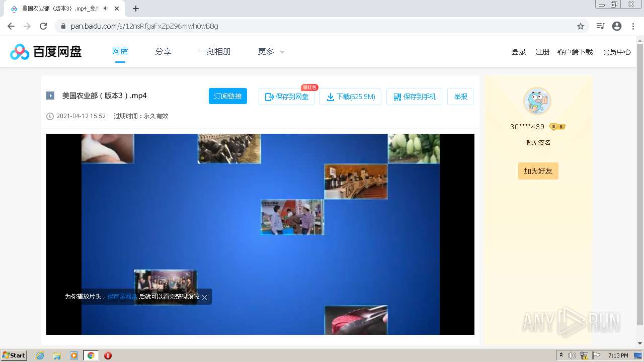Open 客户端下载 link

(x=575, y=52)
